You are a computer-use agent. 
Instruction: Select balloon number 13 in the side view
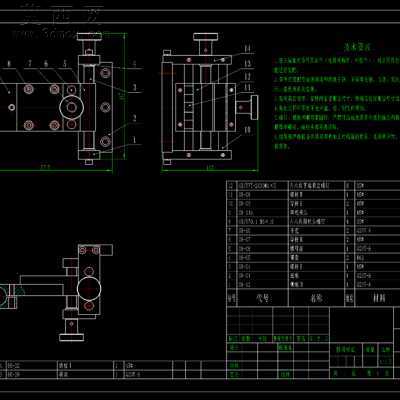coord(247,64)
